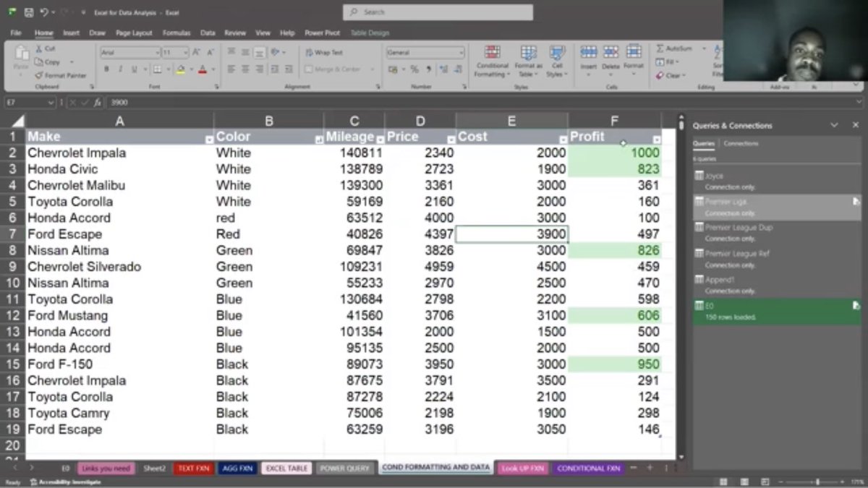The image size is (868, 488).
Task: Open the TEXT FXN sheet tab
Action: (x=193, y=468)
